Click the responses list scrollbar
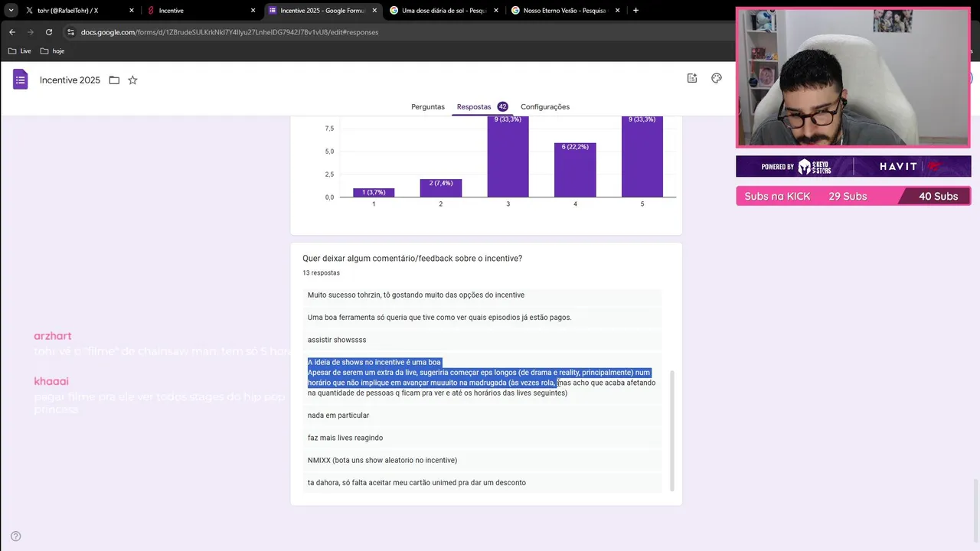The width and height of the screenshot is (980, 551). (x=673, y=431)
